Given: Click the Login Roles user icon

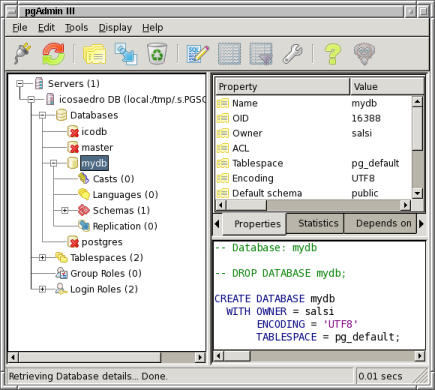Looking at the screenshot, I should coord(61,289).
